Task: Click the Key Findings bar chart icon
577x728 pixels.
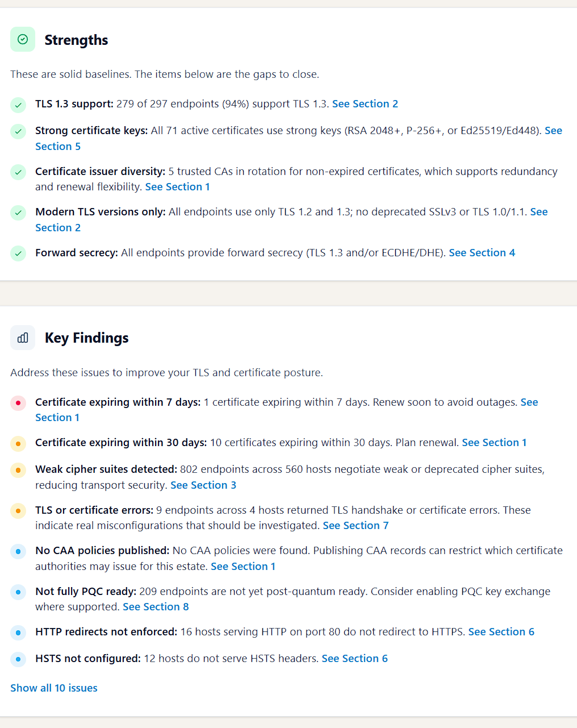Action: 23,338
